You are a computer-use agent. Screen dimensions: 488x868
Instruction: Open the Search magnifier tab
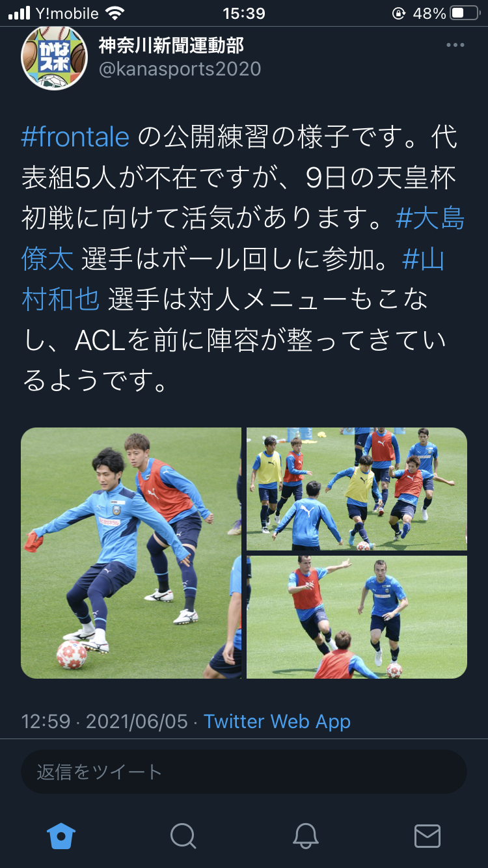tap(183, 835)
